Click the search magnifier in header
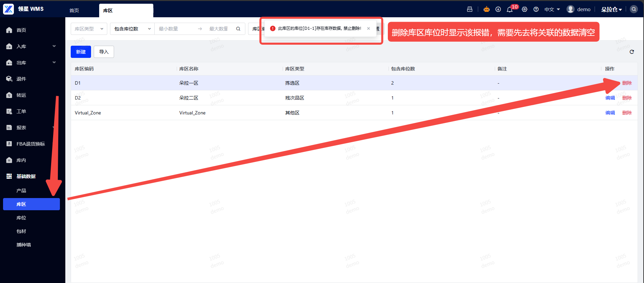This screenshot has width=644, height=283. point(634,9)
